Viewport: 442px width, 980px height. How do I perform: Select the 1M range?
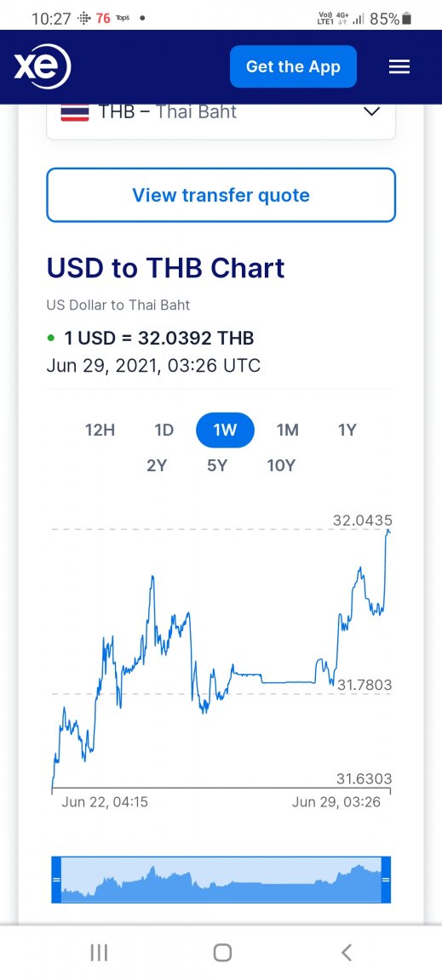(288, 430)
